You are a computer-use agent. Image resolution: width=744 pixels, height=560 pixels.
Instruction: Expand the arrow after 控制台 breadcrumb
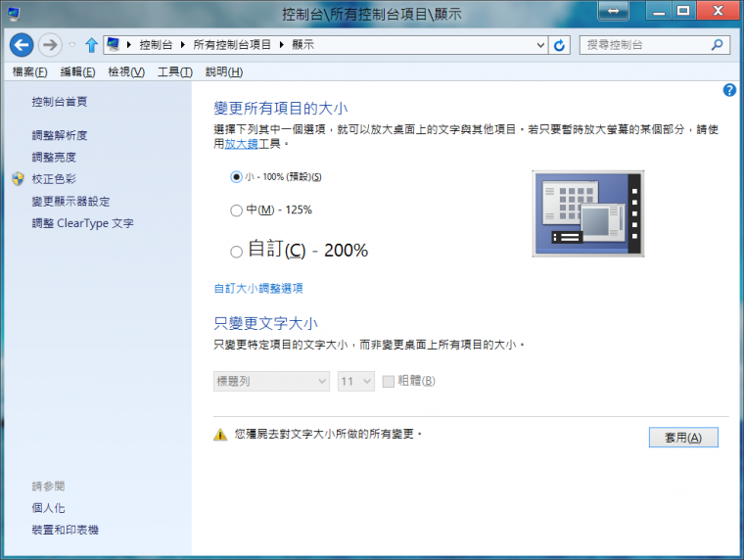click(x=182, y=45)
